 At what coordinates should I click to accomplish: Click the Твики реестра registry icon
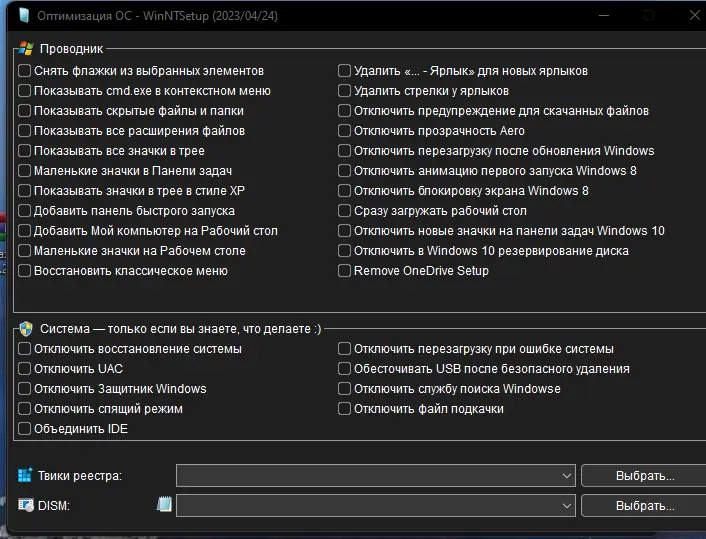(25, 475)
